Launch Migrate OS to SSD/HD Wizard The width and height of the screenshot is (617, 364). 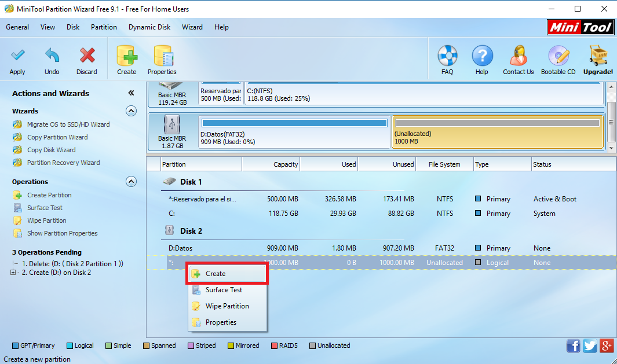pyautogui.click(x=68, y=124)
